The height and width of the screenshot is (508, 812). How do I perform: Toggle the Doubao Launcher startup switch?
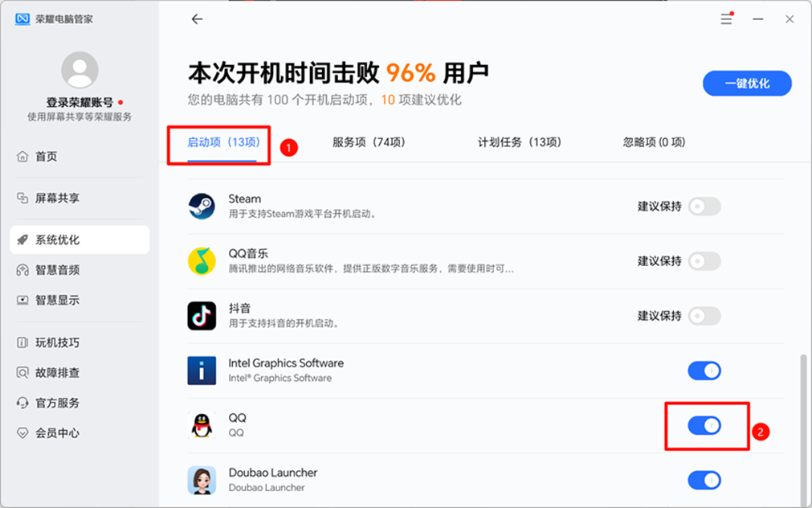(704, 481)
